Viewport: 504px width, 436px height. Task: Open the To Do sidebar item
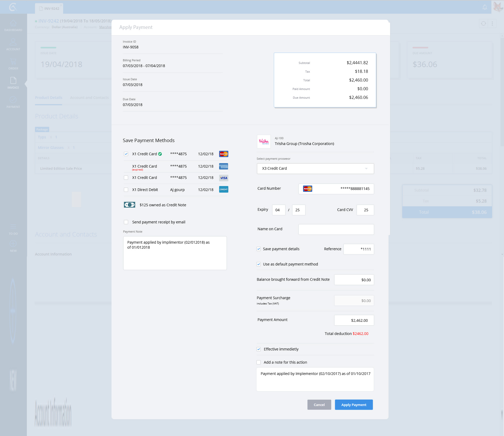[13, 229]
